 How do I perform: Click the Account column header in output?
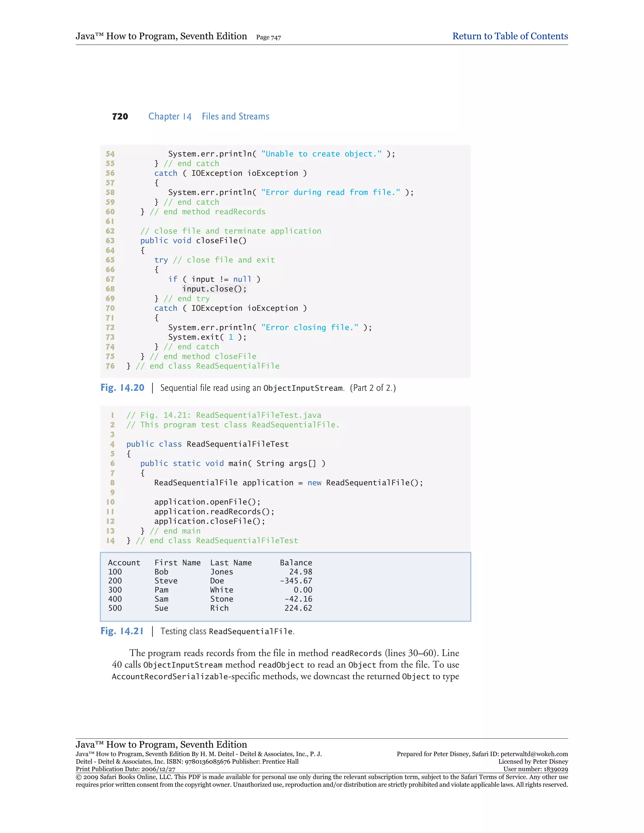coord(124,563)
